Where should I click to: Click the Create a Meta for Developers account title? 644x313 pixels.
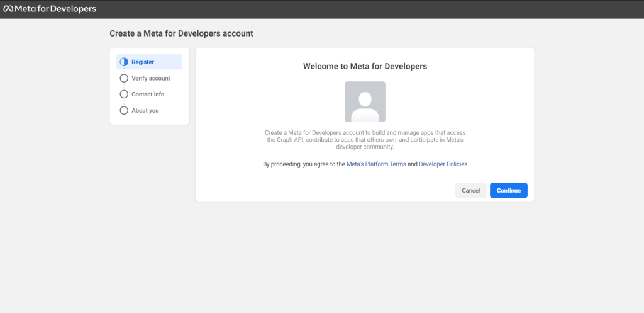point(181,34)
